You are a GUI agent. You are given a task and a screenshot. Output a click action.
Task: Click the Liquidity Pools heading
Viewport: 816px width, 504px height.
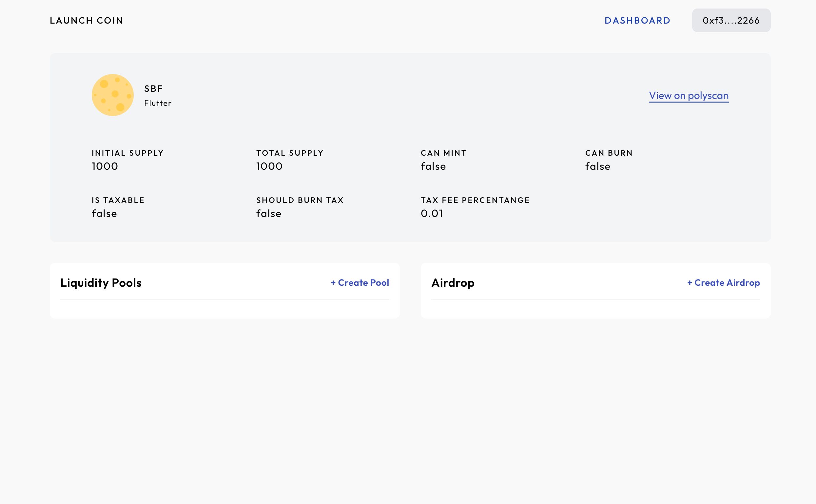101,283
